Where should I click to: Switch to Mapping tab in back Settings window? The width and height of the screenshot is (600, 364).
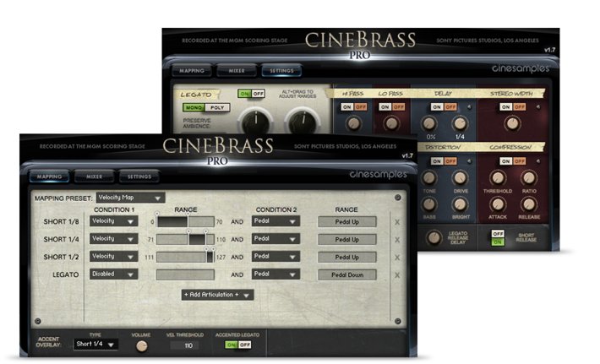point(192,71)
